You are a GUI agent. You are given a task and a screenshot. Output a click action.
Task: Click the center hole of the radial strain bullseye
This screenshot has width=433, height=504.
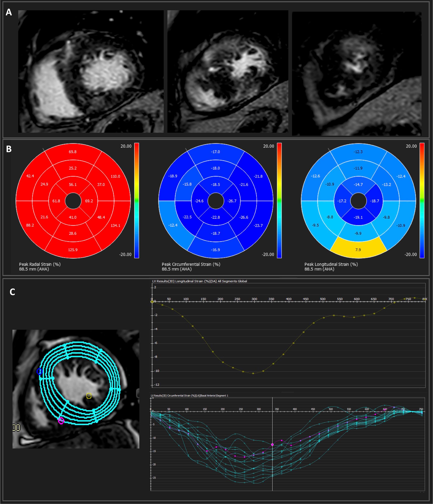[73, 201]
